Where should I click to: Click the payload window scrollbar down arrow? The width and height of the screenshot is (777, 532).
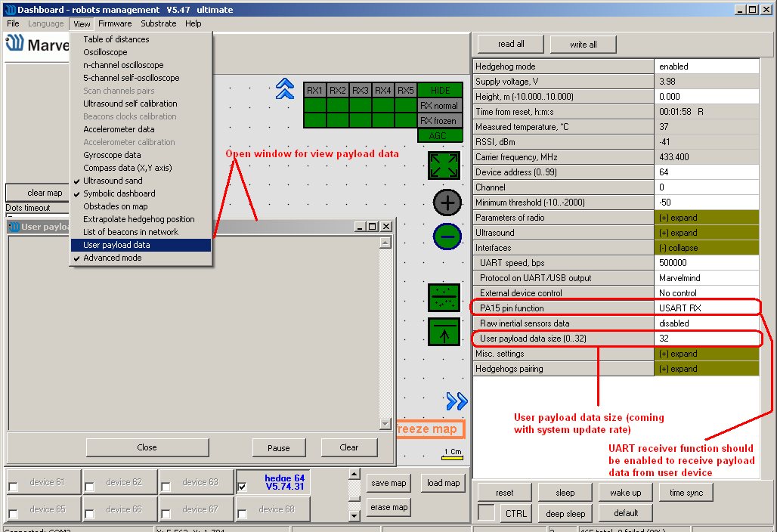click(385, 424)
